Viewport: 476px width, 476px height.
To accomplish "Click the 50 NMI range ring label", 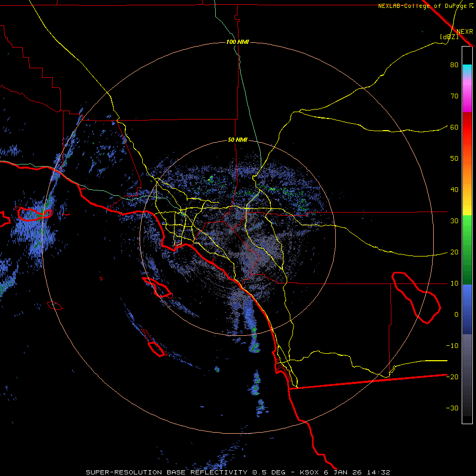I will pos(237,140).
